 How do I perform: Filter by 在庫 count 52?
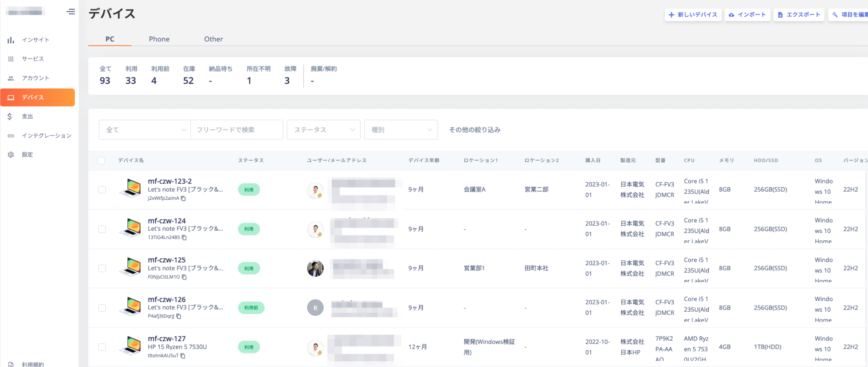click(x=189, y=76)
